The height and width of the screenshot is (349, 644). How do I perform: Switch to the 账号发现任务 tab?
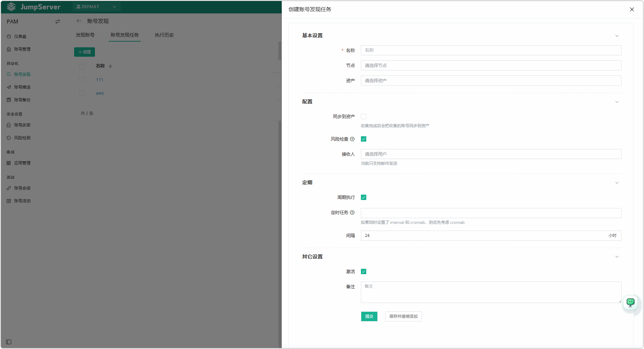coord(125,35)
